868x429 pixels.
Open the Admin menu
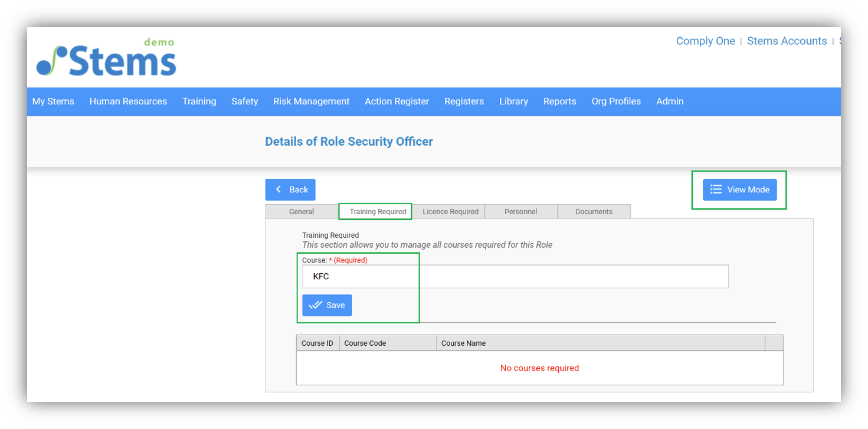coord(670,101)
